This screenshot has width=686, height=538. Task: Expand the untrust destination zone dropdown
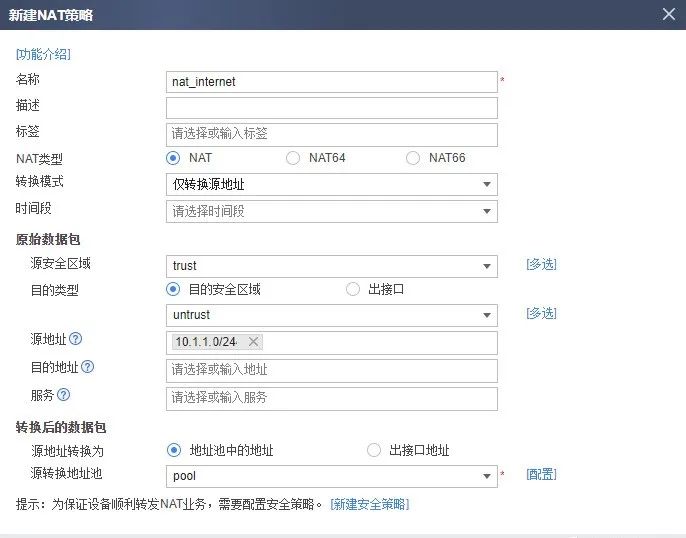click(x=332, y=315)
